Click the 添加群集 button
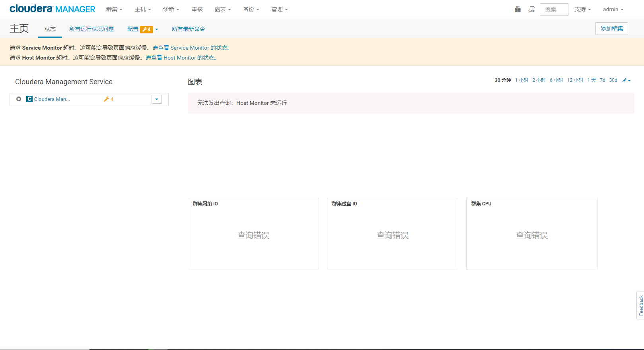Screen dimensions: 644x350 612,29
